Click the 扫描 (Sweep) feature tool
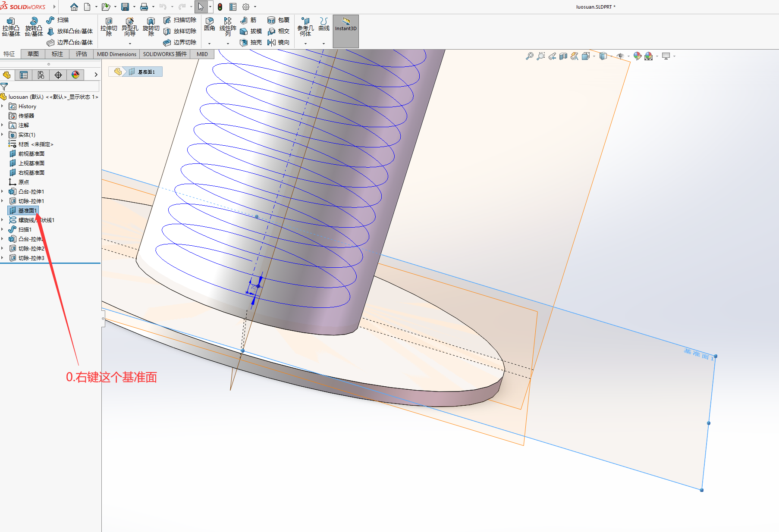Viewport: 779px width, 532px height. pyautogui.click(x=58, y=20)
